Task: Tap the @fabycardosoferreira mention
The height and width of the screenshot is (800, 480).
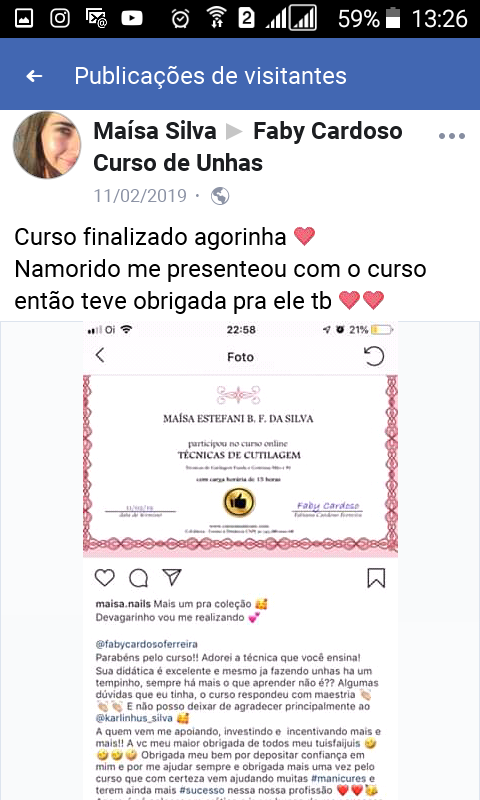Action: coord(146,644)
